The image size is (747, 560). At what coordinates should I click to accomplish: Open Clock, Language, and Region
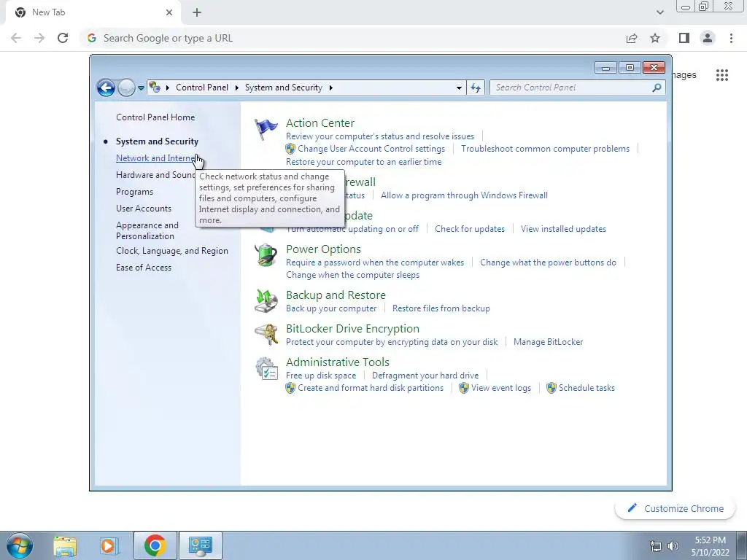(172, 251)
